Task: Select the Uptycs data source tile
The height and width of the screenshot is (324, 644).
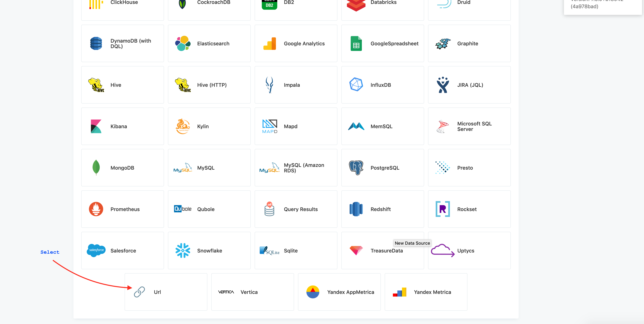Action: click(x=469, y=251)
